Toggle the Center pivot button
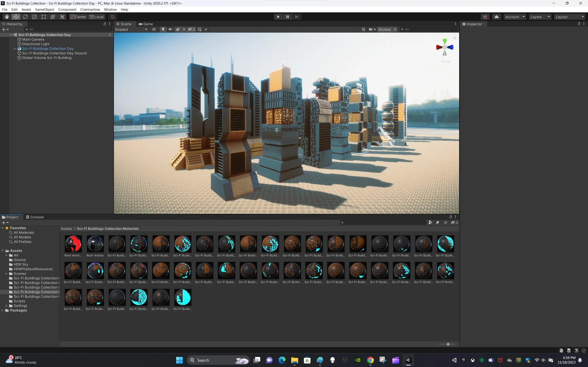 78,17
